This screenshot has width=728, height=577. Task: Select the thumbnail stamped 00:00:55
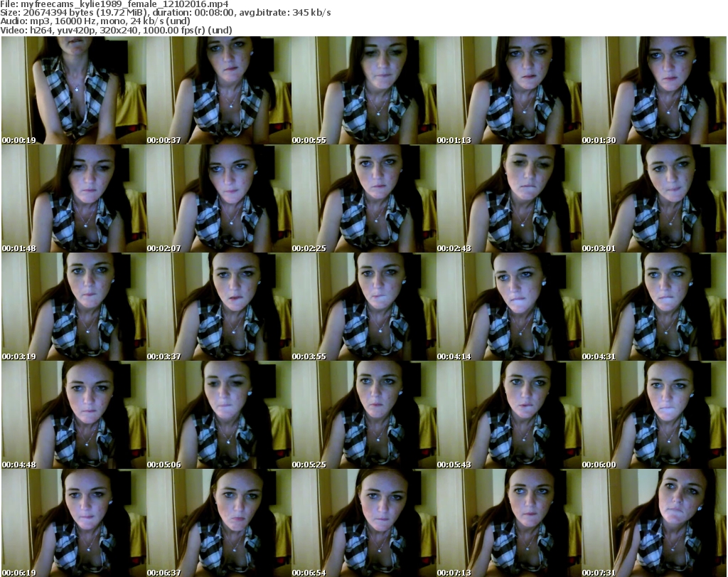[363, 90]
